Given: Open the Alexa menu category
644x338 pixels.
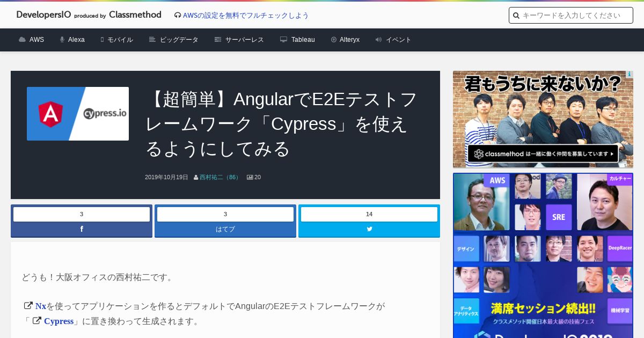Looking at the screenshot, I should (76, 40).
